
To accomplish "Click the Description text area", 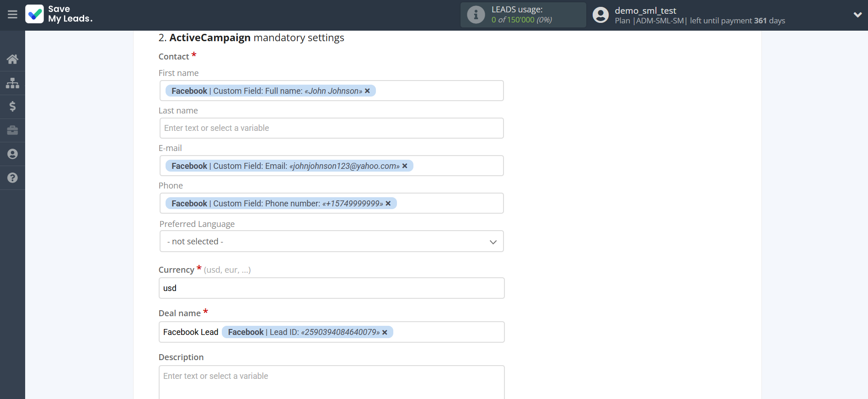I will click(x=331, y=382).
